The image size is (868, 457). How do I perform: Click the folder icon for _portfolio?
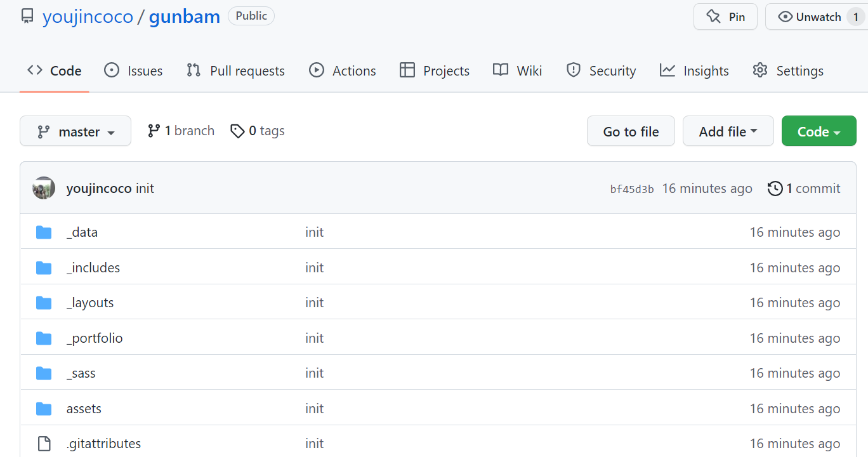44,338
